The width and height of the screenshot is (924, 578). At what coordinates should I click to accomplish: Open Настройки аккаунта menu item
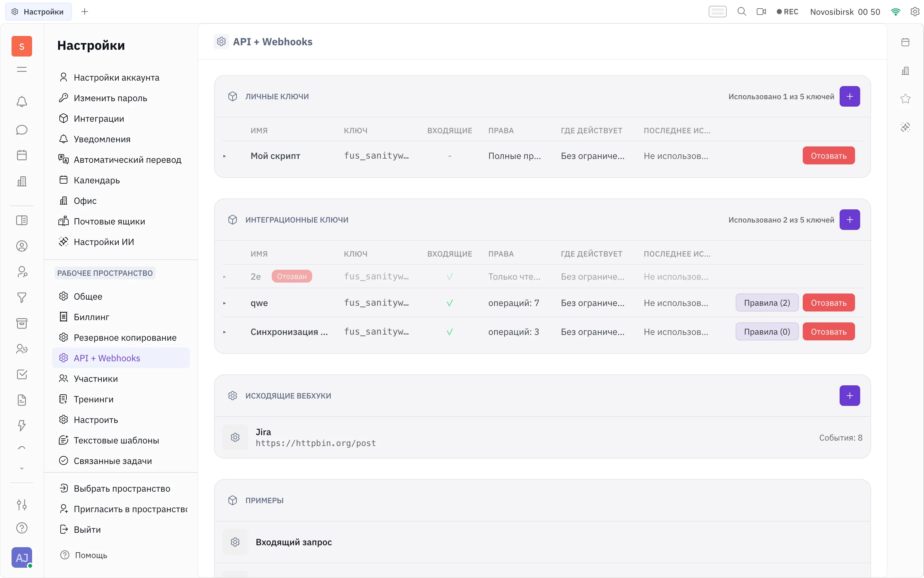pyautogui.click(x=121, y=77)
